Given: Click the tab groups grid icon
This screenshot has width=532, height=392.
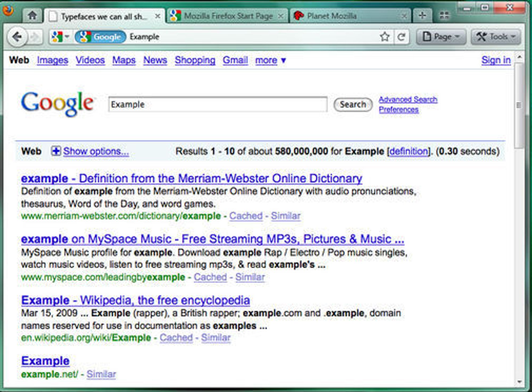Looking at the screenshot, I should tap(444, 15).
